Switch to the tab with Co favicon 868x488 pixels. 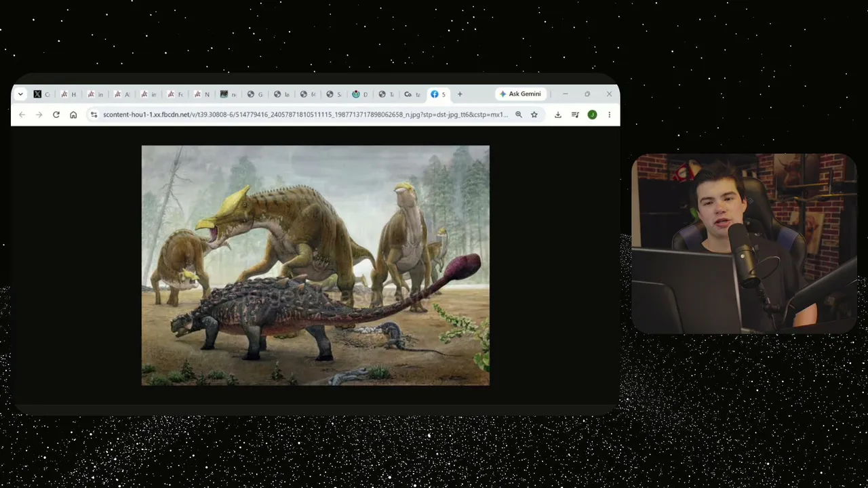(x=412, y=94)
